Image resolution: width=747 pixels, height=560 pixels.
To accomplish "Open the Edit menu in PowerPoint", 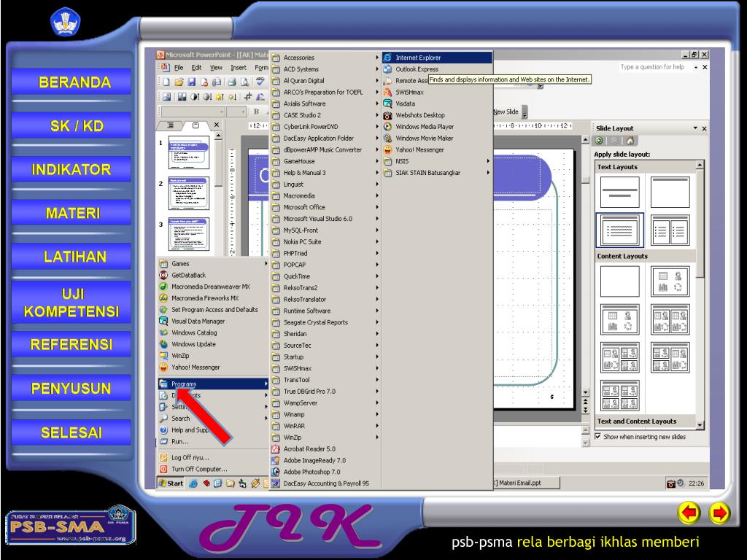I will point(196,68).
